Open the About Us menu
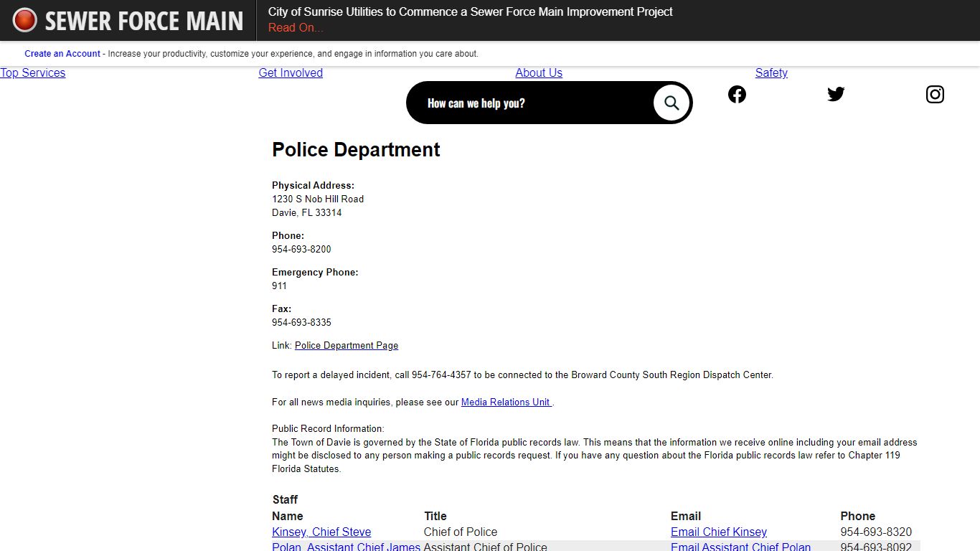The image size is (980, 551). tap(539, 72)
